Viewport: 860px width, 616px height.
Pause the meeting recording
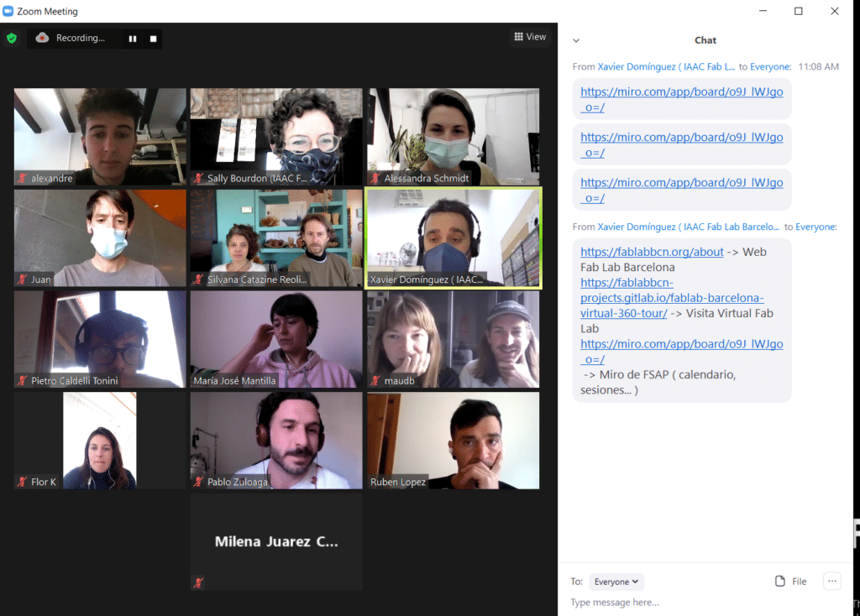(133, 39)
